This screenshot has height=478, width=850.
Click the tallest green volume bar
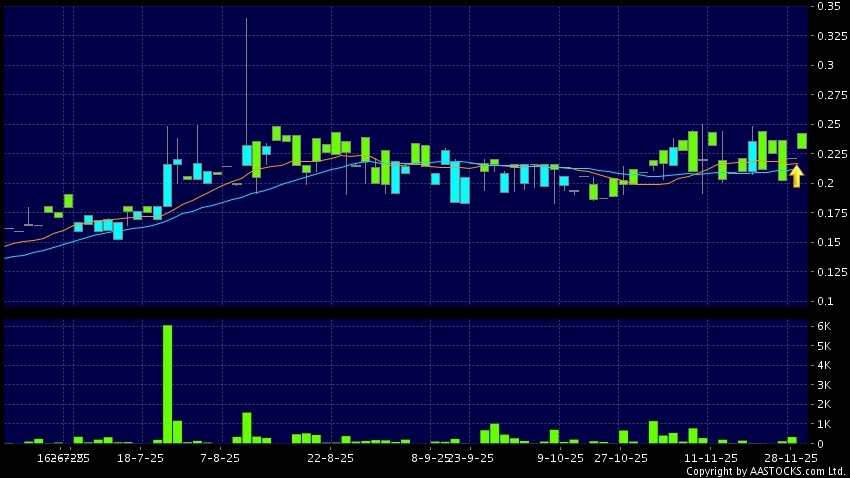[x=167, y=384]
